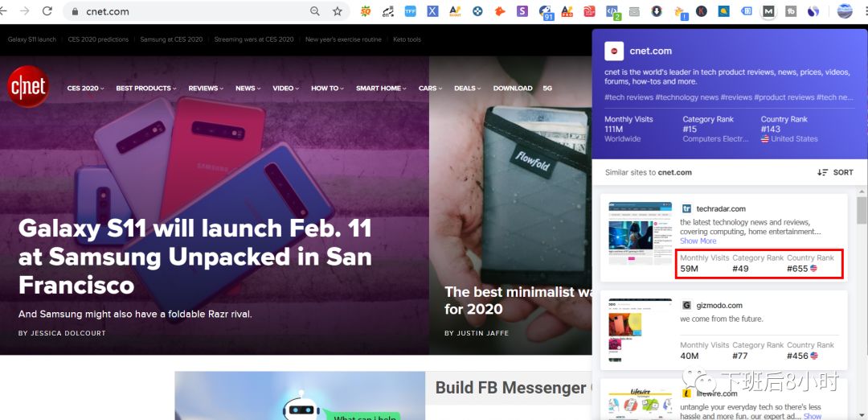The image size is (868, 420).
Task: Open the purple S extension icon
Action: click(522, 11)
